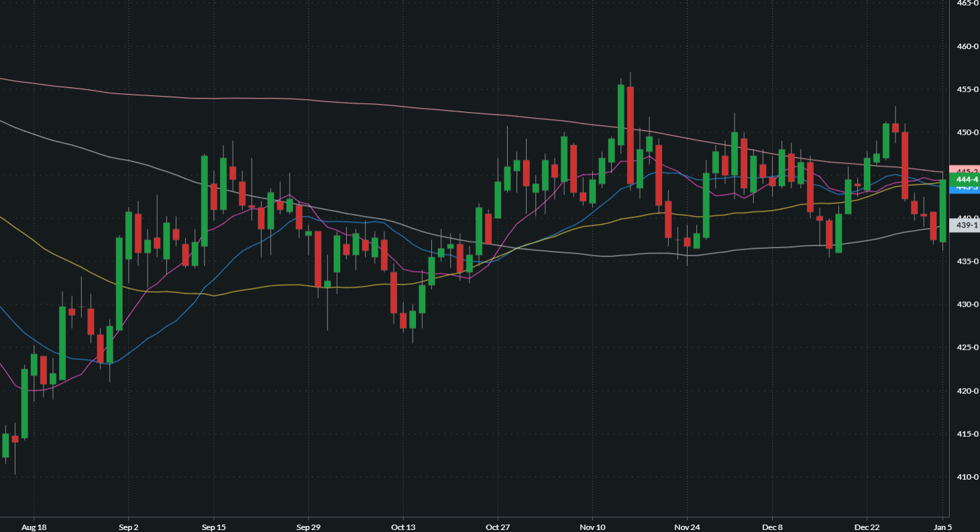Click the gray 439-1 moving average tag
Viewport: 980px width, 532px height.
965,226
